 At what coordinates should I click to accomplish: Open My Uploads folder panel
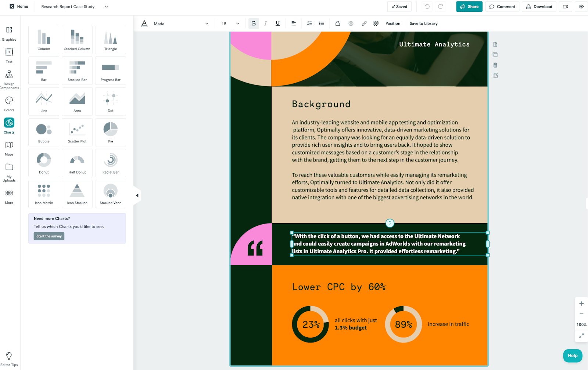[9, 172]
